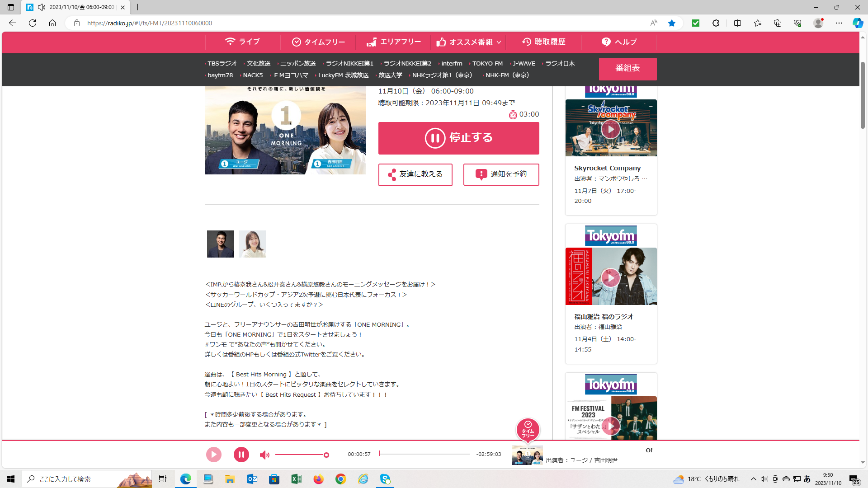Select bayfm78 station
Viewport: 868px width, 488px height.
[220, 75]
